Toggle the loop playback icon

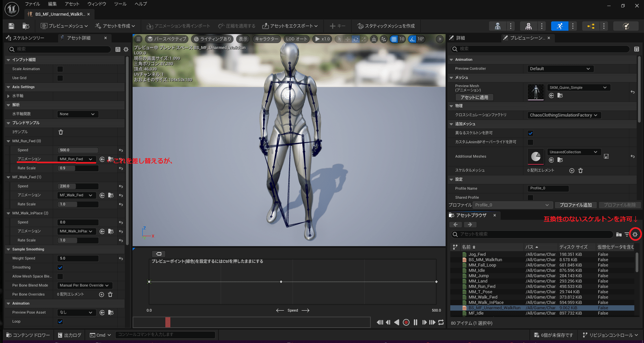[x=441, y=322]
